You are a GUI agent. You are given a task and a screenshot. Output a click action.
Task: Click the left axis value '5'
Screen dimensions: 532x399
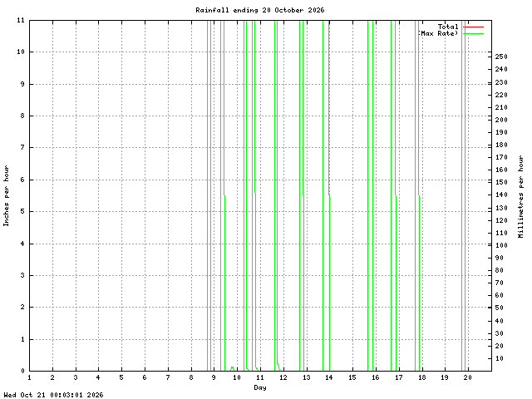22,211
